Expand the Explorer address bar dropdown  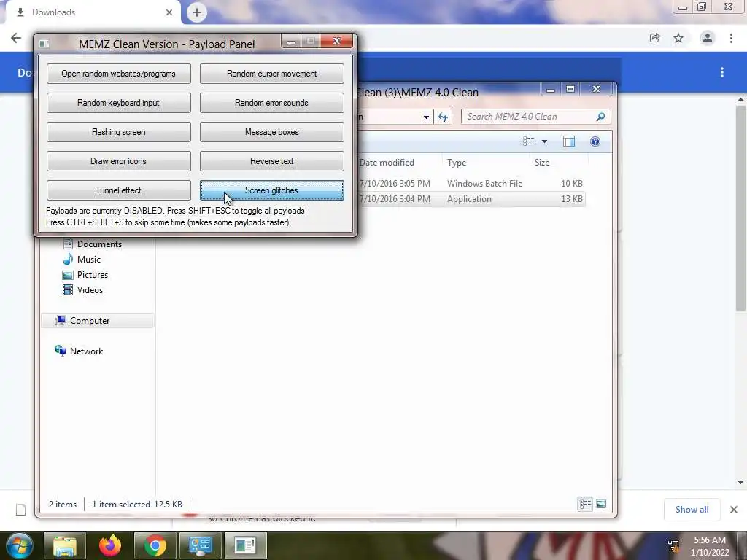point(426,117)
